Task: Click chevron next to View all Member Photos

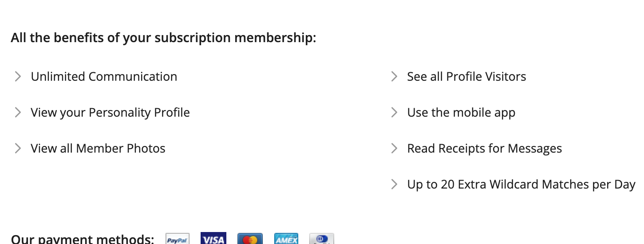Action: click(x=18, y=148)
